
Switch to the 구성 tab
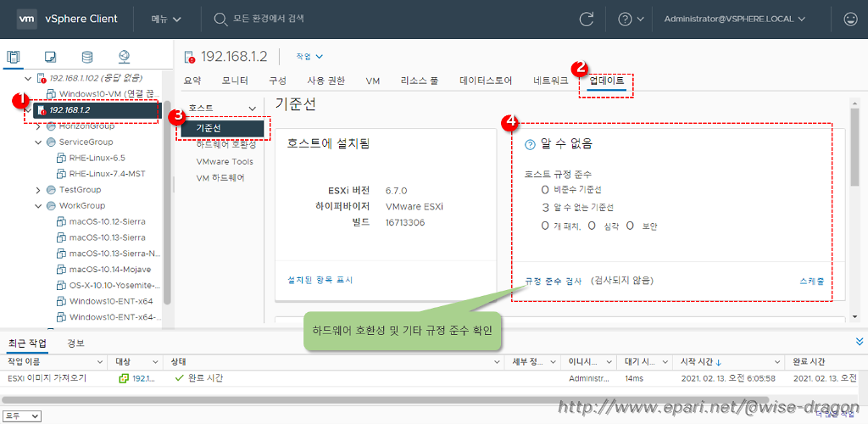[277, 81]
